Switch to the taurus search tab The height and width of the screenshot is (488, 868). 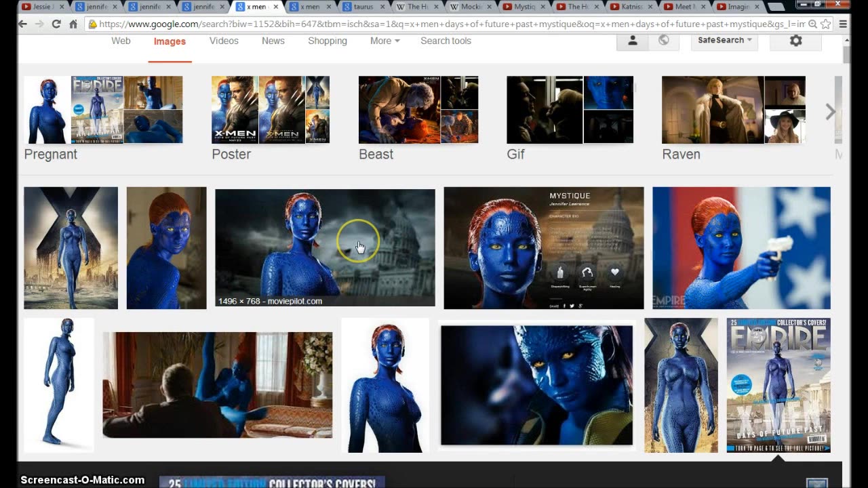(363, 7)
